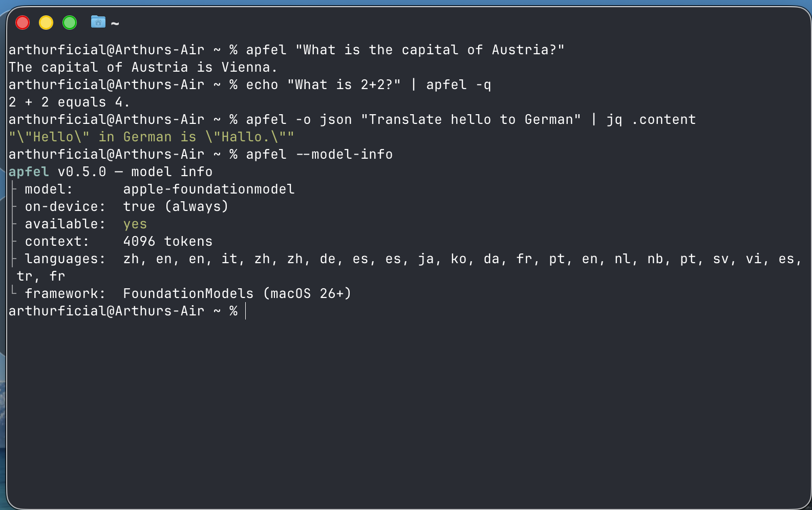The height and width of the screenshot is (510, 812).
Task: Select the yellow minimize traffic light
Action: tap(46, 22)
